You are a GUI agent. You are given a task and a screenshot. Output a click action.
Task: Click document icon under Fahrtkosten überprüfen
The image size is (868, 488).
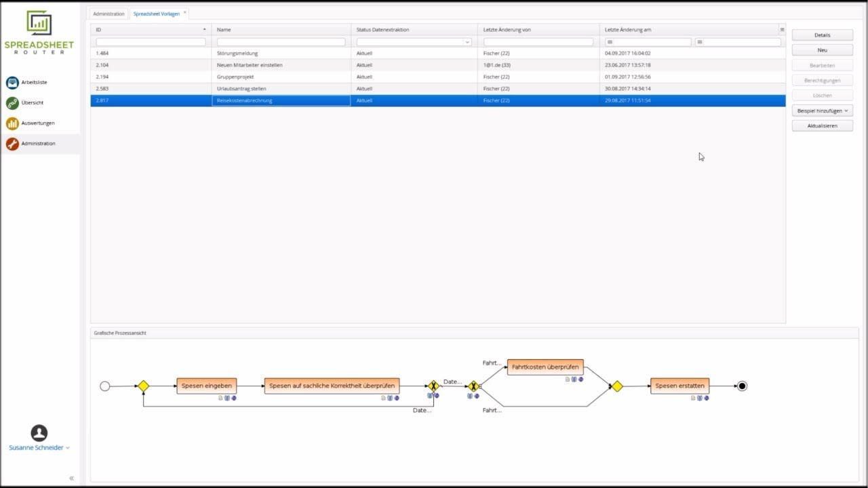coord(568,379)
